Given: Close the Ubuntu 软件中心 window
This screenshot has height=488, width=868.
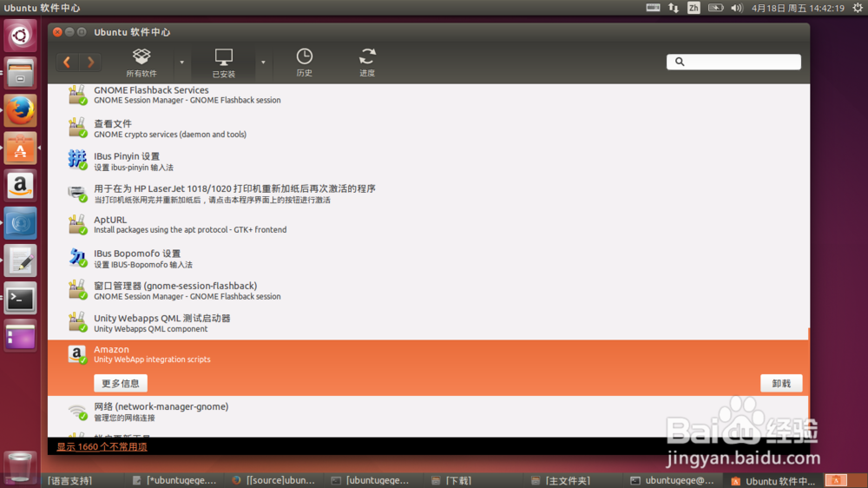Looking at the screenshot, I should 57,32.
